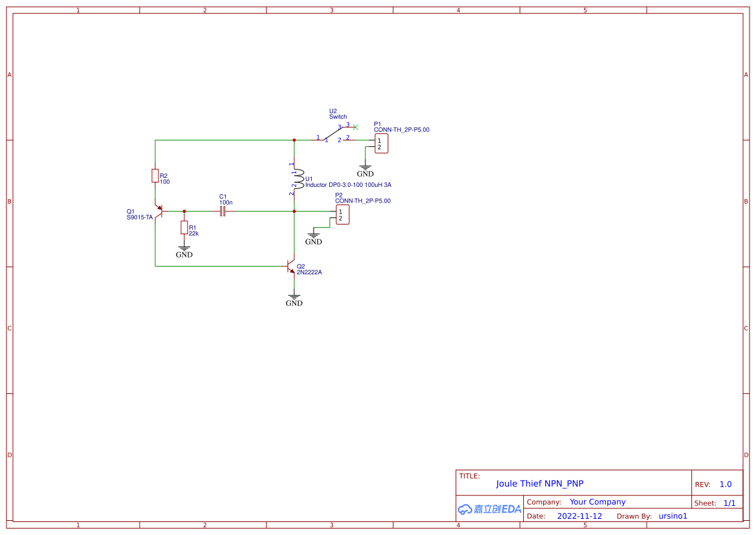Click the junction dot below the inductor
756x535 pixels.
294,212
